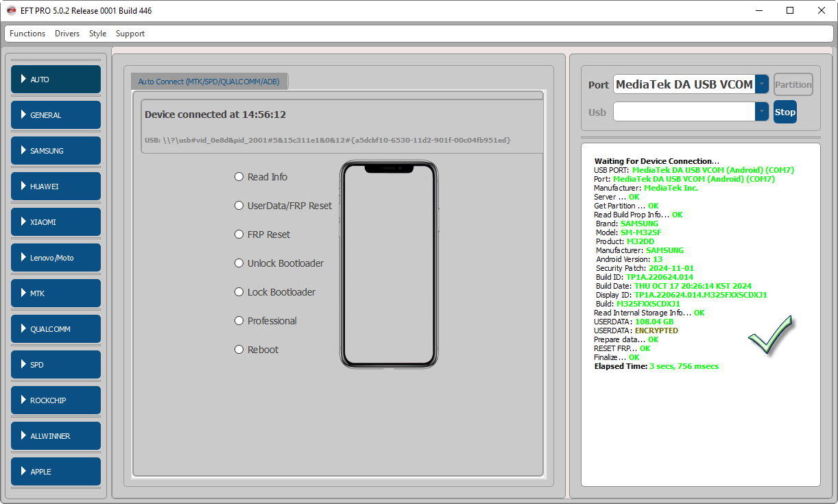The width and height of the screenshot is (838, 504).
Task: Choose the FRP Reset radio button
Action: (262, 235)
